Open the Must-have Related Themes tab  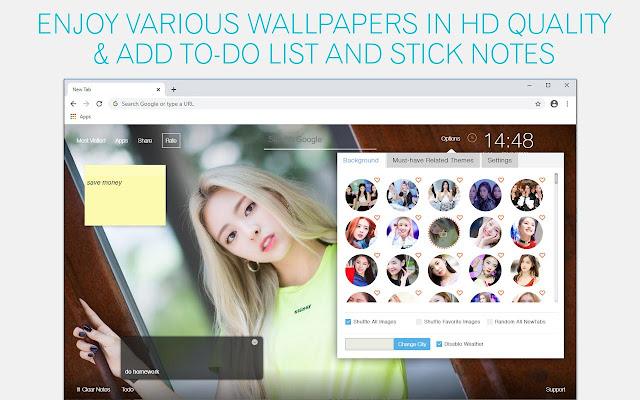point(433,160)
